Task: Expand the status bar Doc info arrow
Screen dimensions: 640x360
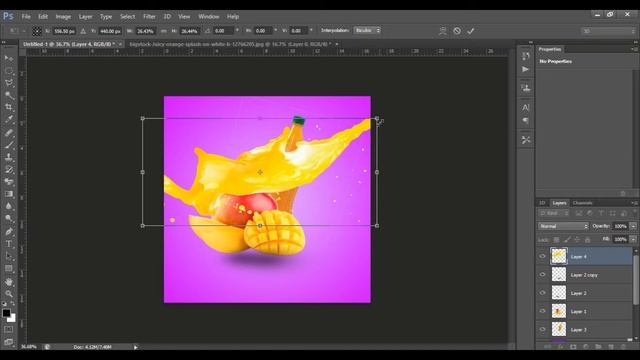Action: [136, 347]
